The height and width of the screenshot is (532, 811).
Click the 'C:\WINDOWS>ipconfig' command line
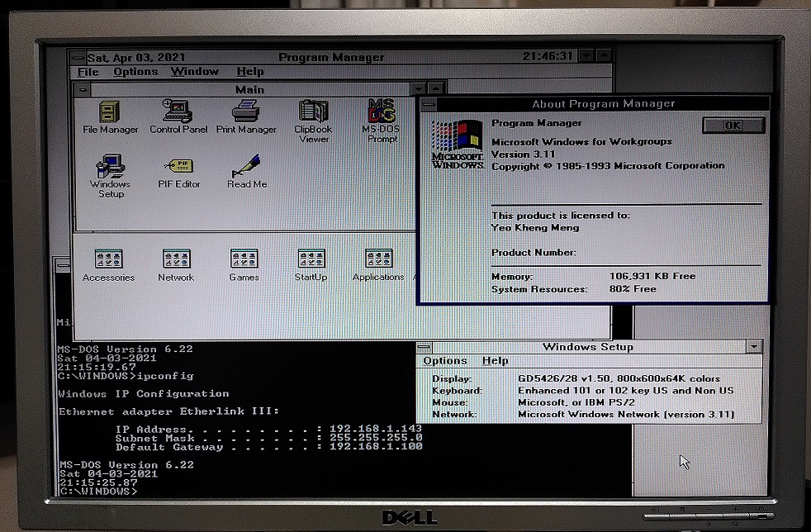pyautogui.click(x=126, y=376)
